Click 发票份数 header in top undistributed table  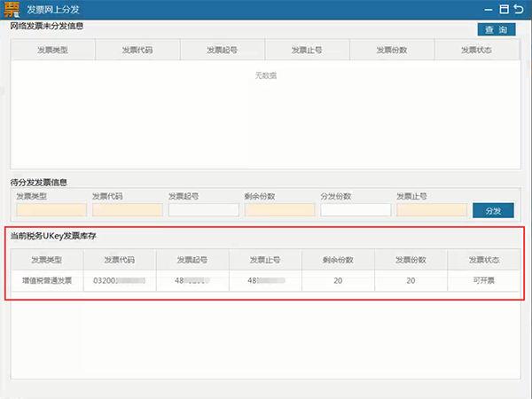coord(391,51)
